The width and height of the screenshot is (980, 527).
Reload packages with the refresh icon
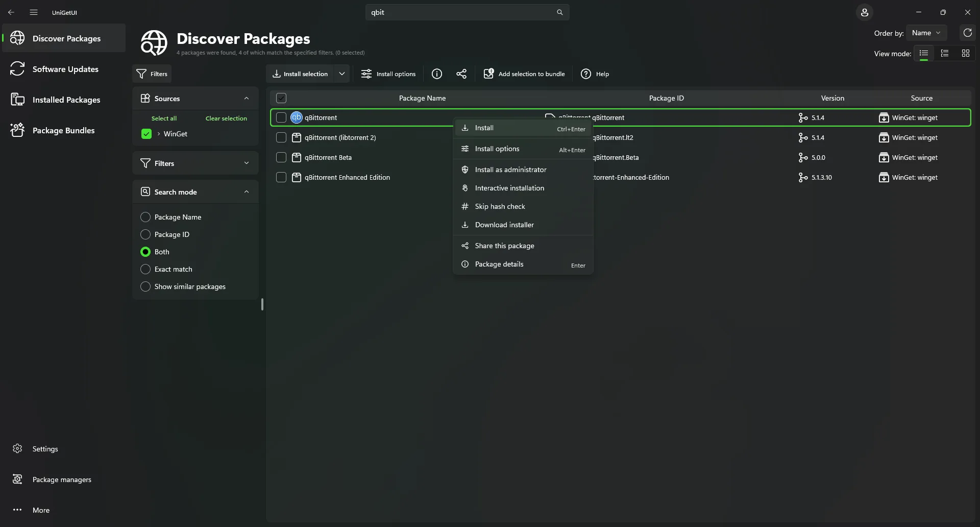point(967,33)
